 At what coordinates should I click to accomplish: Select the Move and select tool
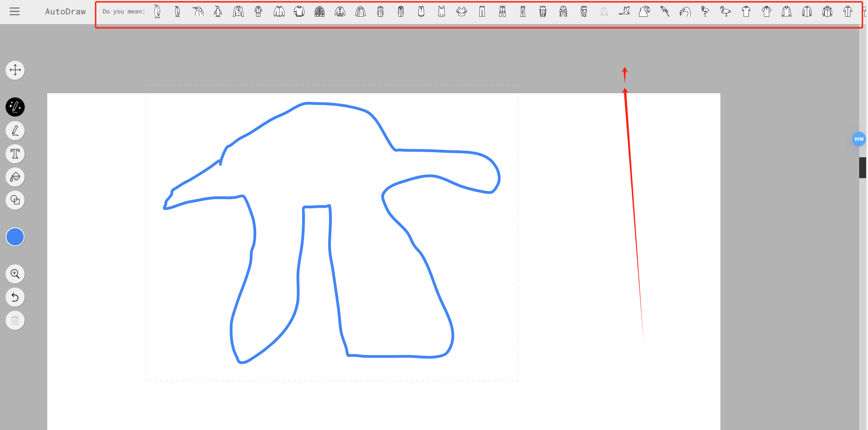[15, 70]
